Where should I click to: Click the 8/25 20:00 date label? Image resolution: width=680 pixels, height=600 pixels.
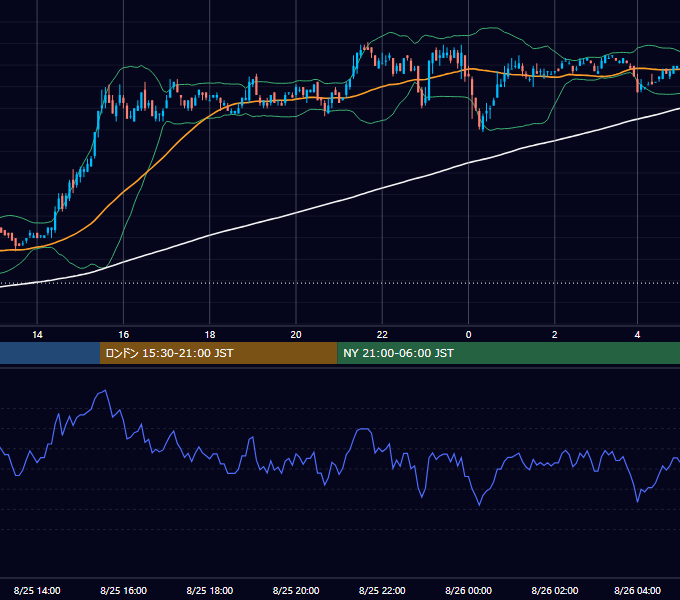[296, 590]
